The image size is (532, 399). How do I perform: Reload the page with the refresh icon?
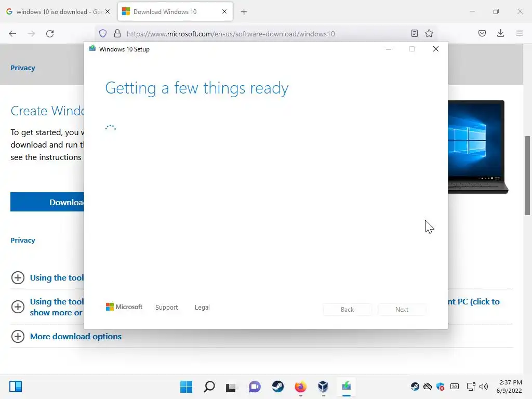[50, 34]
